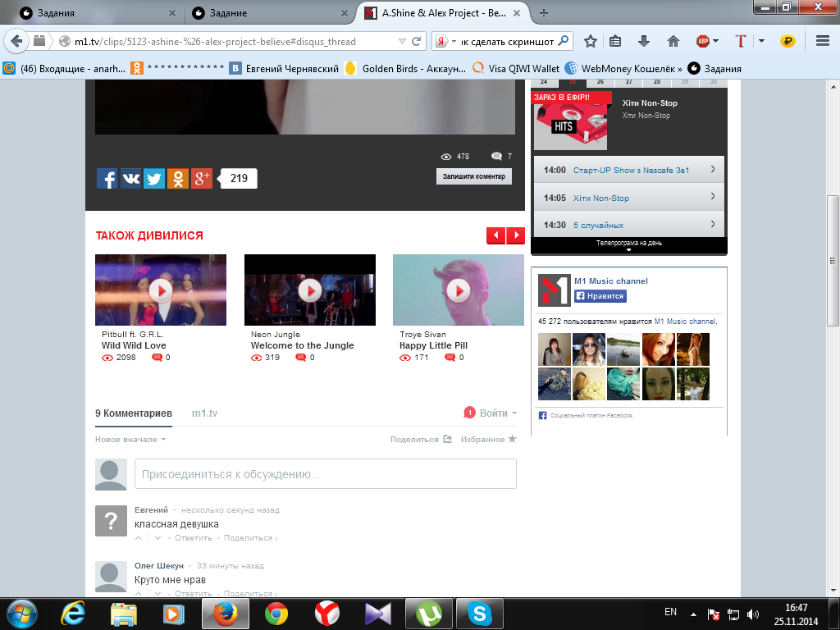Open the downloads arrow icon
Screen dimensions: 840x630
644,41
